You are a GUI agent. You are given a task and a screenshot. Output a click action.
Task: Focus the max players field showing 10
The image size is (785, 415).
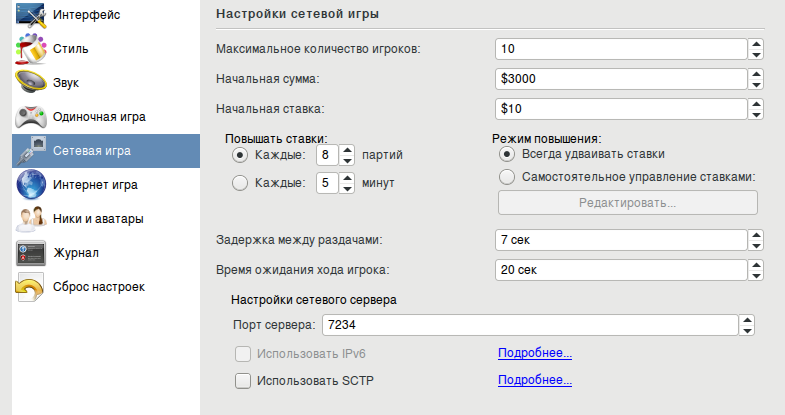tap(621, 49)
